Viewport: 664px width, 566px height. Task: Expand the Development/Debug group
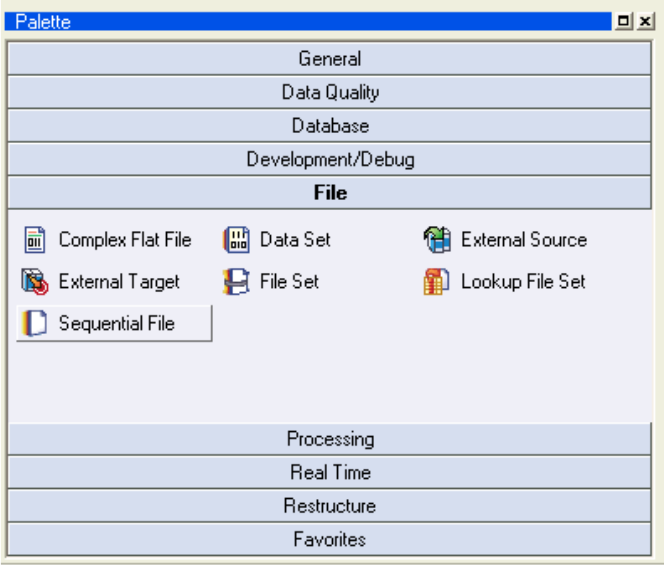[330, 160]
